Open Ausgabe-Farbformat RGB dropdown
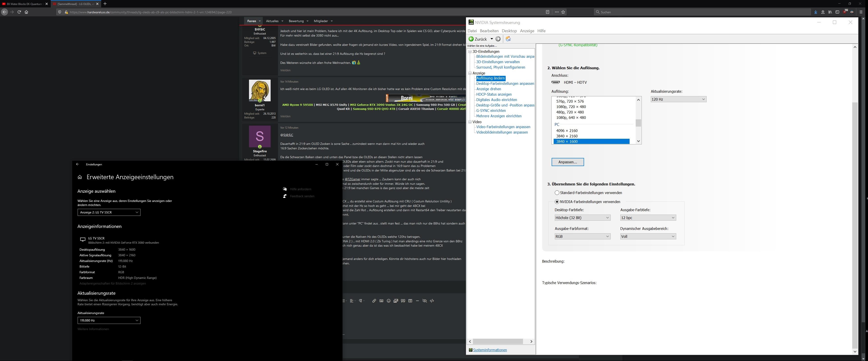 click(582, 236)
